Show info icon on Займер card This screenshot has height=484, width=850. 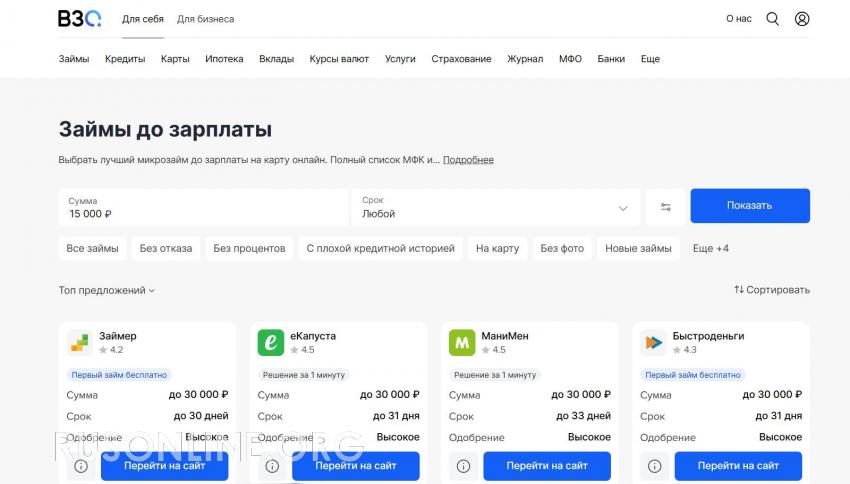(x=81, y=466)
